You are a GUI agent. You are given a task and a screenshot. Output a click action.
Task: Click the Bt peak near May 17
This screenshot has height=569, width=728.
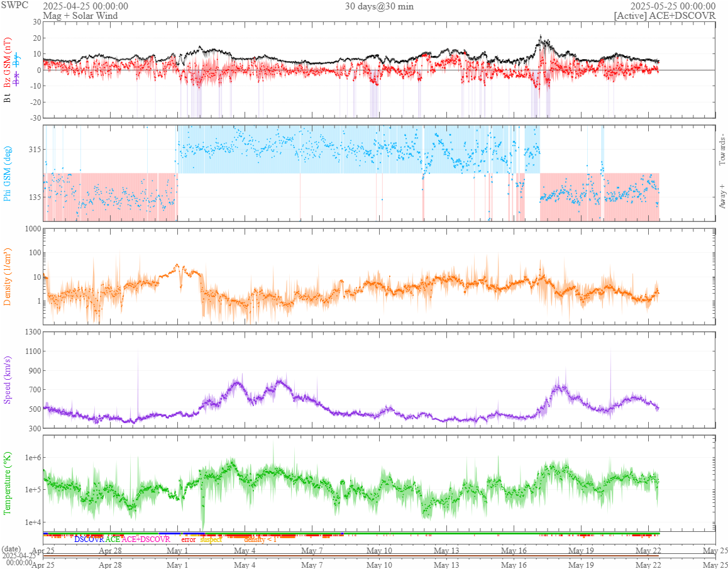click(x=541, y=36)
